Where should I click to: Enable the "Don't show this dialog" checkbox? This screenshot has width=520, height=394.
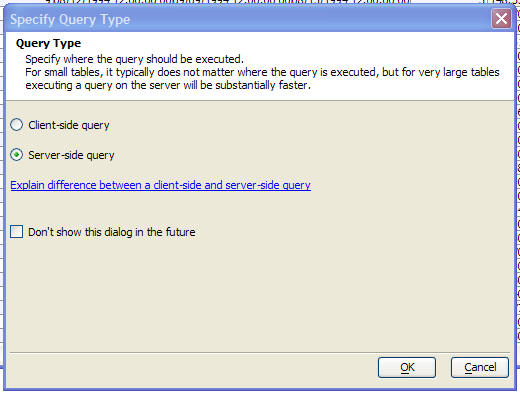(x=16, y=232)
